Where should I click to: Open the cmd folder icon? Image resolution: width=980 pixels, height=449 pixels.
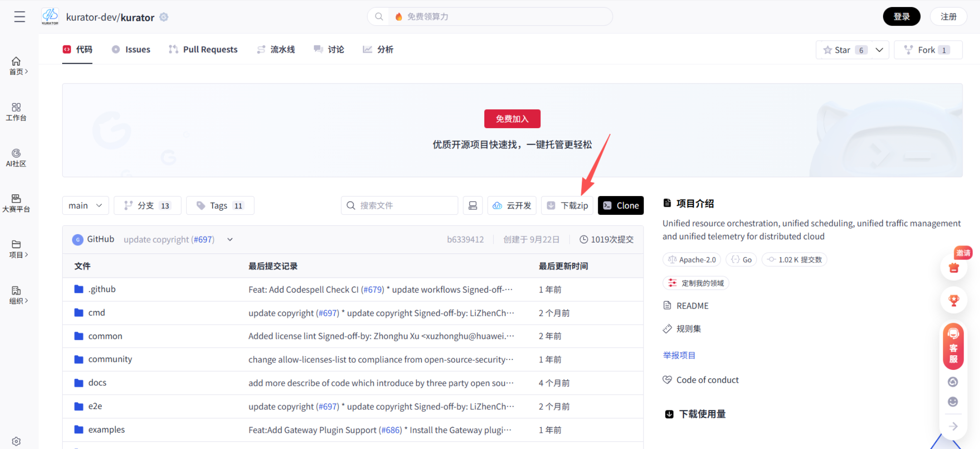(x=79, y=313)
